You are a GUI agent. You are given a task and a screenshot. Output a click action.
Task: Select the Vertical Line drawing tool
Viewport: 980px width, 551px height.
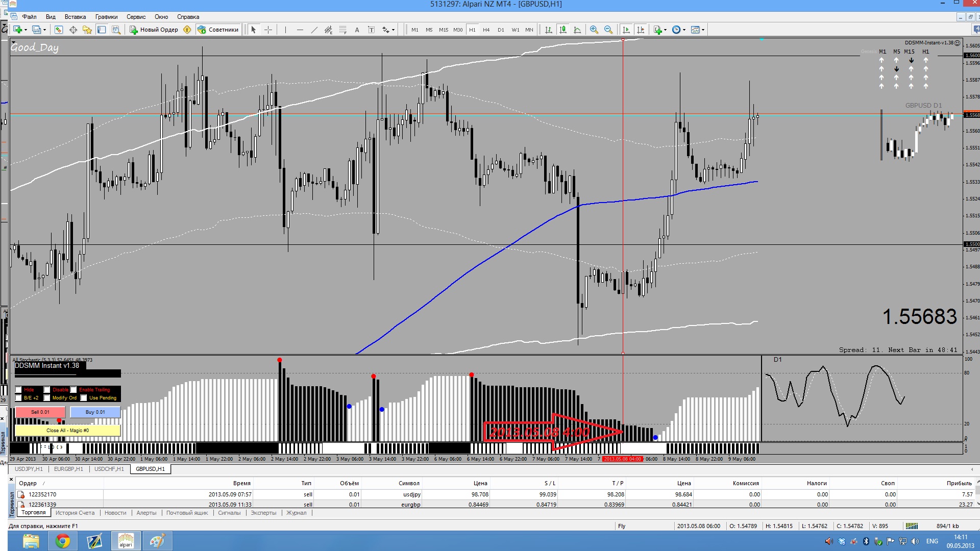tap(285, 30)
